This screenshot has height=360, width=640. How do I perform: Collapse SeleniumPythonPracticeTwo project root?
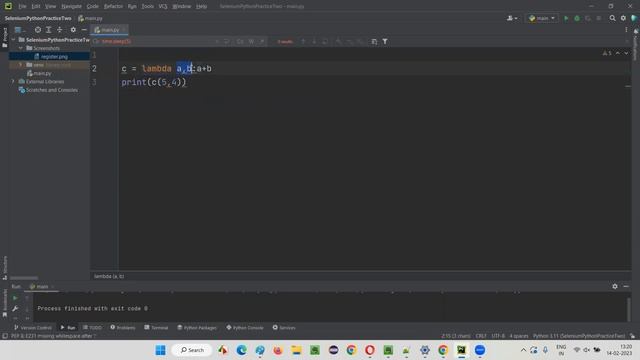tap(13, 40)
